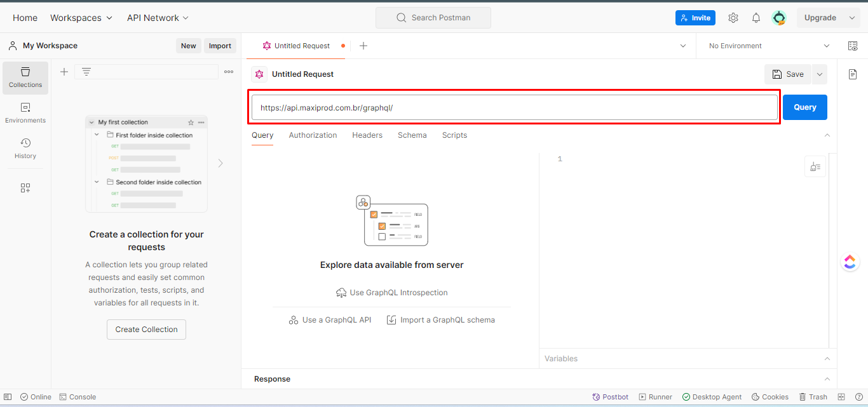Click Import a GraphQL schema link
Image resolution: width=868 pixels, height=407 pixels.
tap(440, 320)
